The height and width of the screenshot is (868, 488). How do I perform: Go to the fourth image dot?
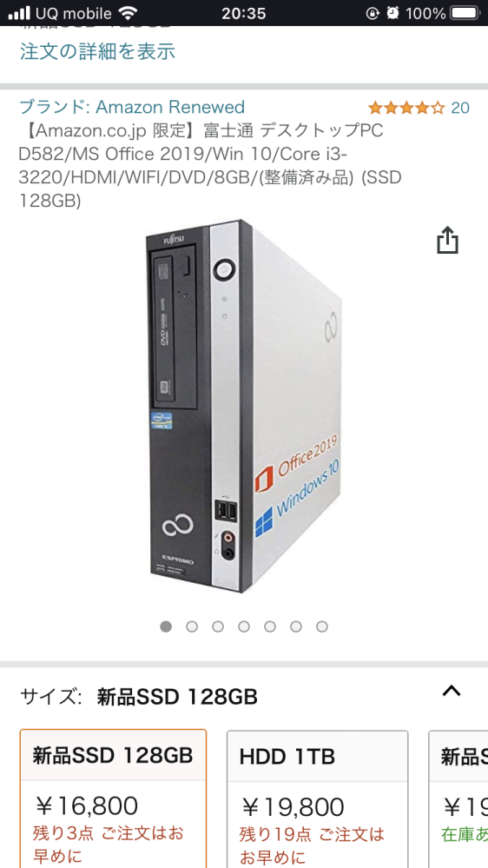(244, 626)
